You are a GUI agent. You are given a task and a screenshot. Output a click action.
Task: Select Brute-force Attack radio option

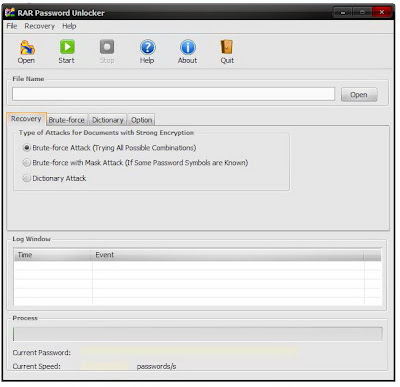[27, 148]
